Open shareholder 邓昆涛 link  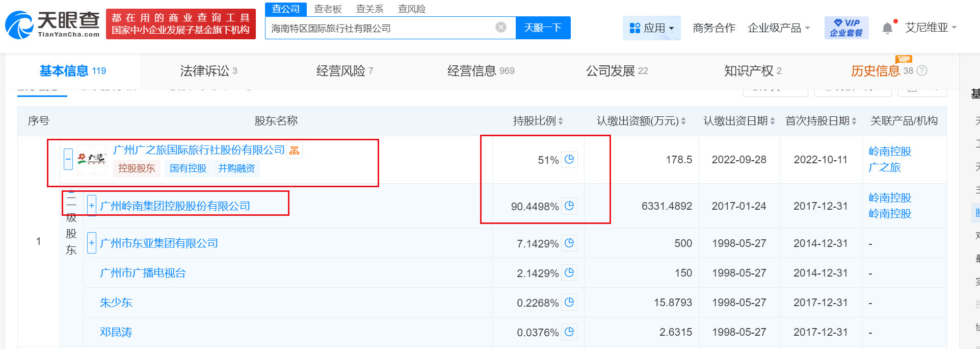coord(116,332)
